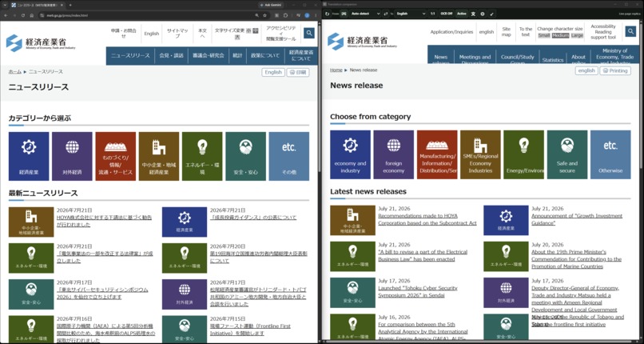
Task: Open 成長投資ガイダンス news link
Action: pos(253,218)
